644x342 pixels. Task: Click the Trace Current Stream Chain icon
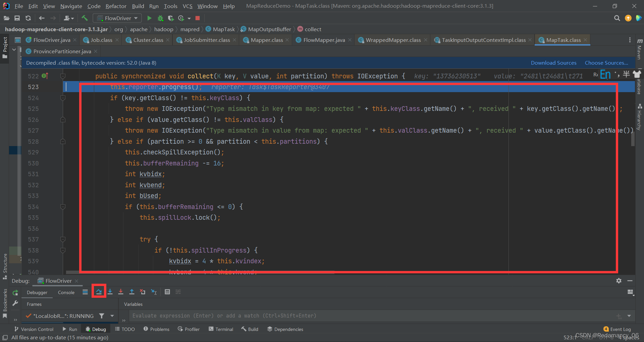[x=178, y=292]
